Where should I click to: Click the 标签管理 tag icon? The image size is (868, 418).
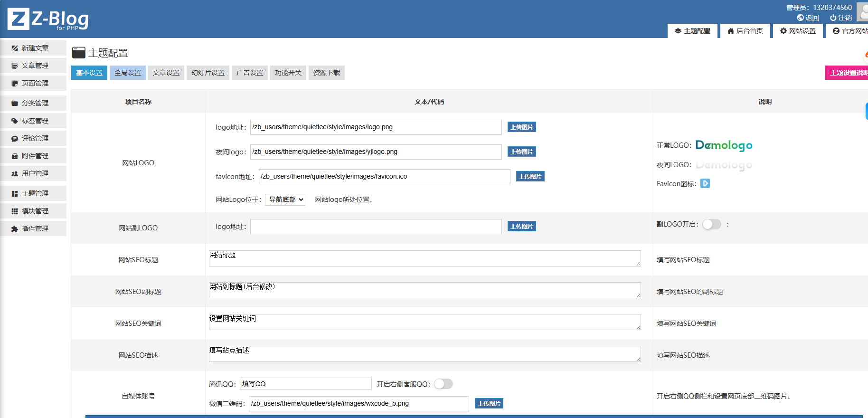coord(15,121)
